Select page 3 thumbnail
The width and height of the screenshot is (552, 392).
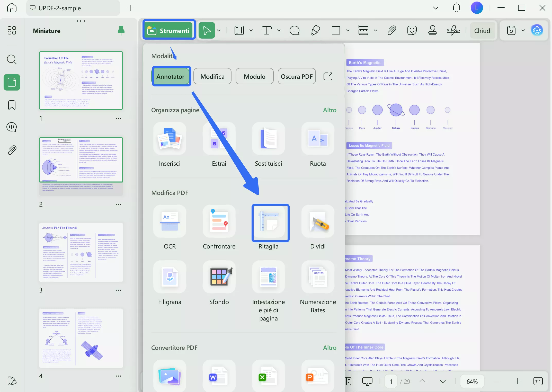pyautogui.click(x=81, y=252)
